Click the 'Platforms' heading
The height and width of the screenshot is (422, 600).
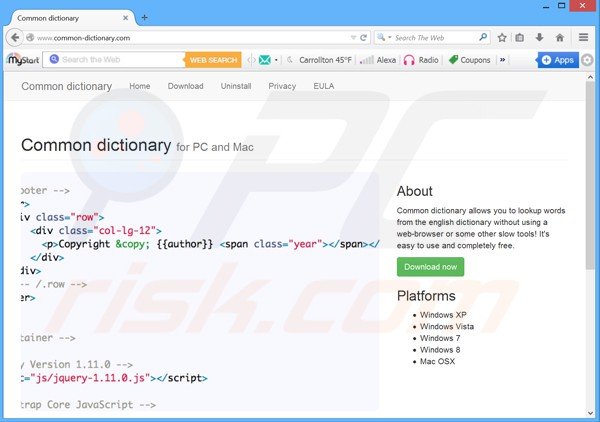click(426, 296)
